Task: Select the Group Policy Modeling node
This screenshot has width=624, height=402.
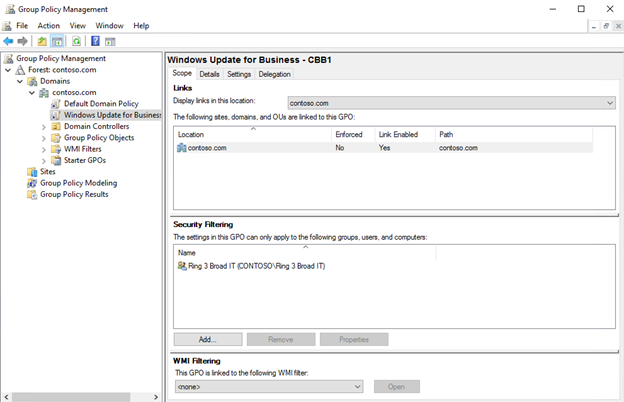Action: 78,183
